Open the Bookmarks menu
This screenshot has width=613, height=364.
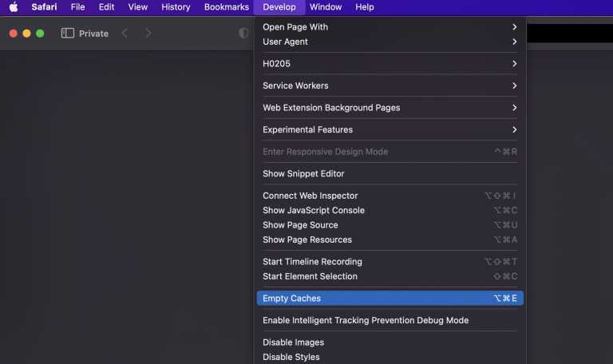point(226,7)
